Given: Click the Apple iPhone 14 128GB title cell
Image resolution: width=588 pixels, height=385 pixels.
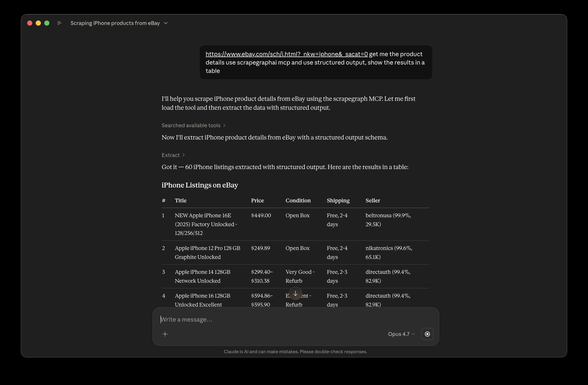Looking at the screenshot, I should click(x=203, y=276).
